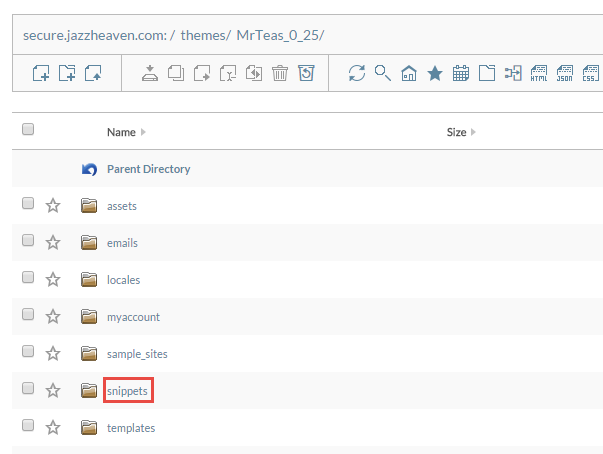Click the calendar icon in toolbar
Image resolution: width=603 pixels, height=454 pixels.
click(x=461, y=73)
